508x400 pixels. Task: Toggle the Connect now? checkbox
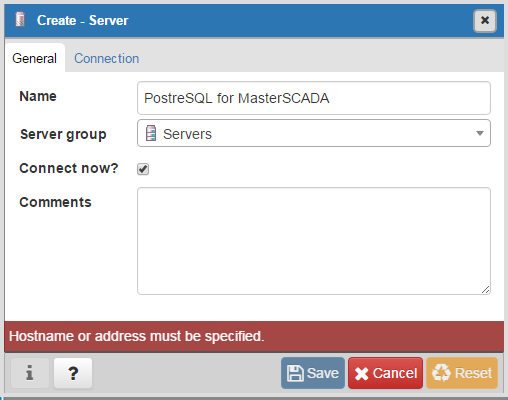click(143, 169)
